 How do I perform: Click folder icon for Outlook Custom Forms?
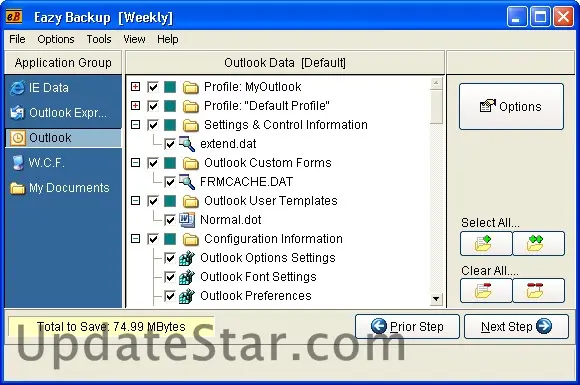coord(190,163)
